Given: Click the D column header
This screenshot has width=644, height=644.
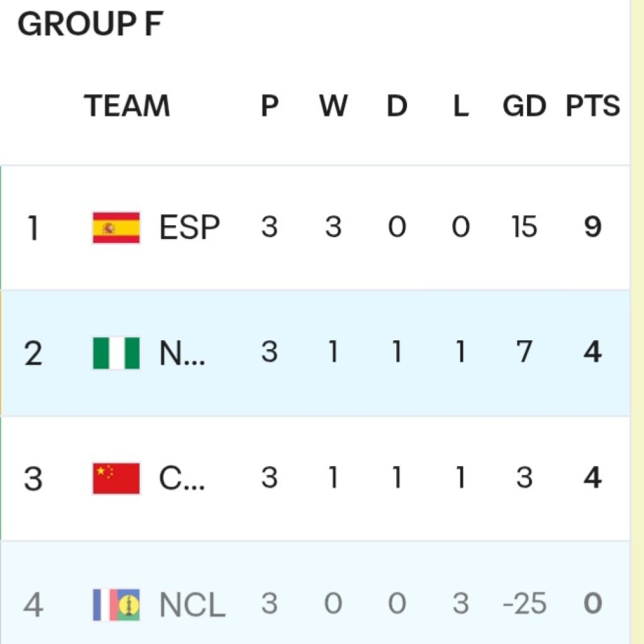Looking at the screenshot, I should point(397,106).
